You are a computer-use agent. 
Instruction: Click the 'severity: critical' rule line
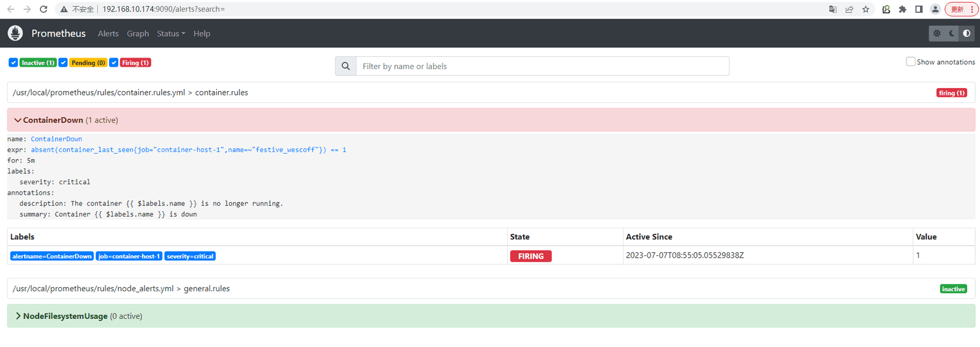(55, 182)
